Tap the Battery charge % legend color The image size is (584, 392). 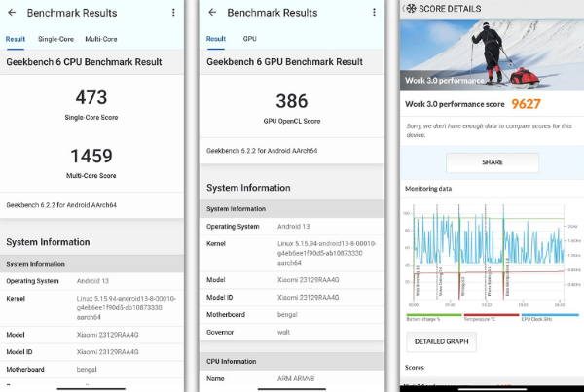(430, 314)
